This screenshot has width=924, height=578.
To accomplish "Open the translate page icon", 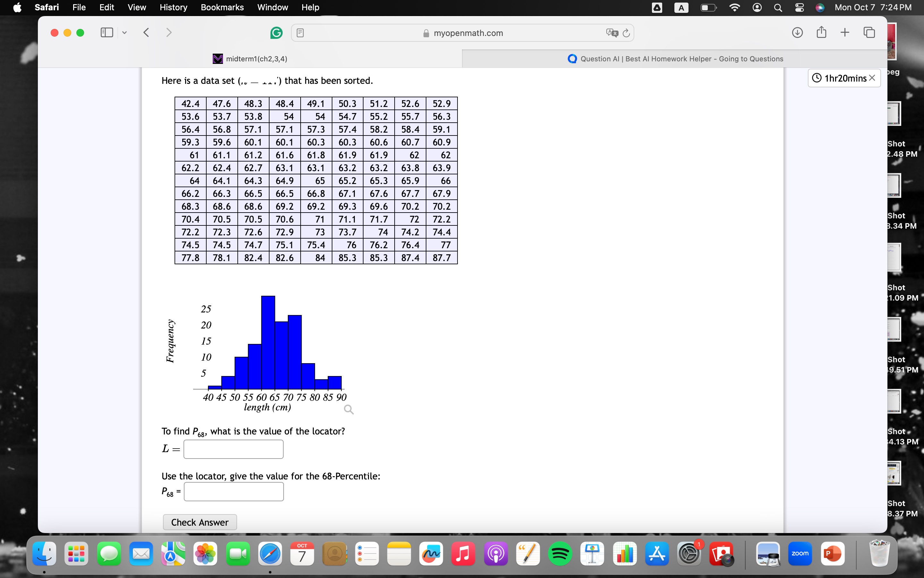I will [x=612, y=33].
